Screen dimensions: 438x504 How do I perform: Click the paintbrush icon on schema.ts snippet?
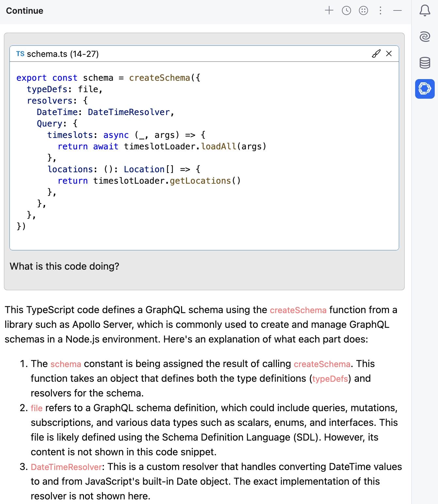tap(376, 54)
